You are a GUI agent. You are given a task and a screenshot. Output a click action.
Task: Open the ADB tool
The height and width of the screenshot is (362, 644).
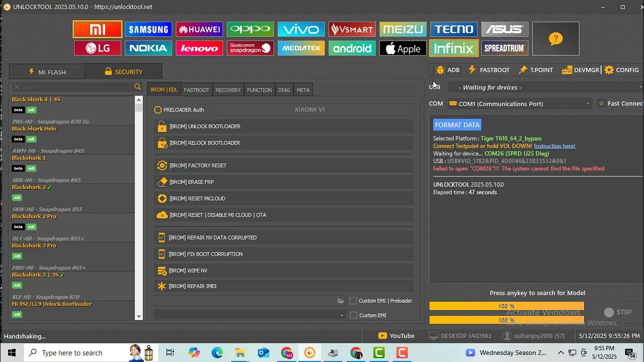447,70
